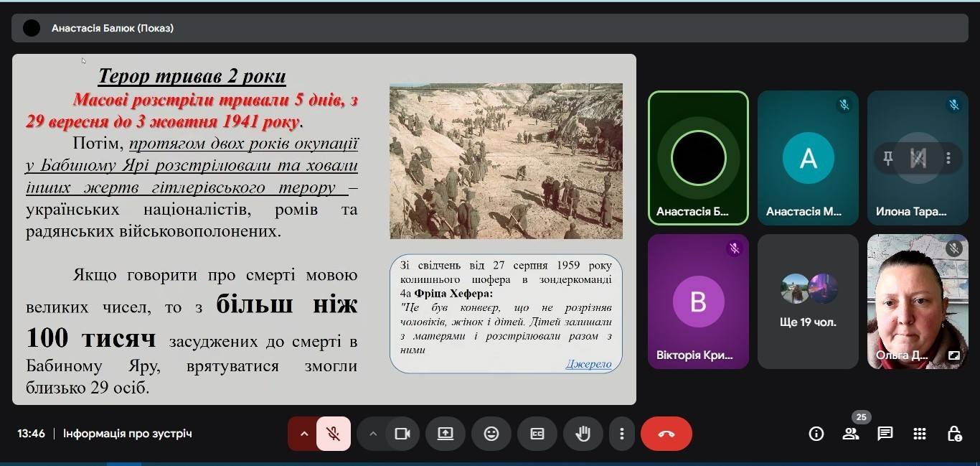Open the activities grid icon
980x466 pixels.
click(x=920, y=434)
